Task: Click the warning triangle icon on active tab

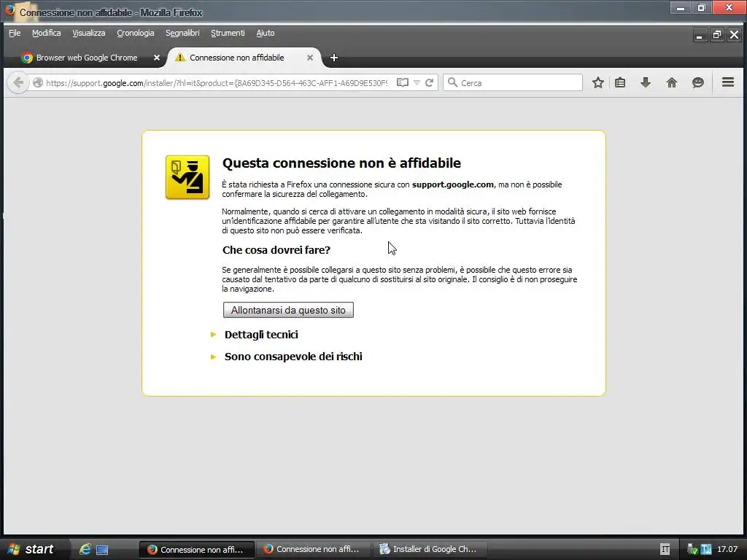Action: (x=179, y=58)
